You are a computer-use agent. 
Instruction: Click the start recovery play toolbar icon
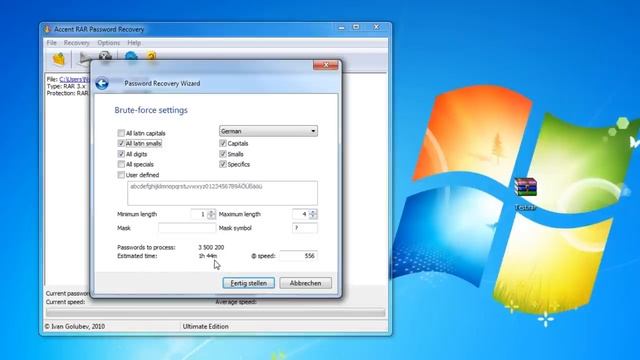coord(84,58)
